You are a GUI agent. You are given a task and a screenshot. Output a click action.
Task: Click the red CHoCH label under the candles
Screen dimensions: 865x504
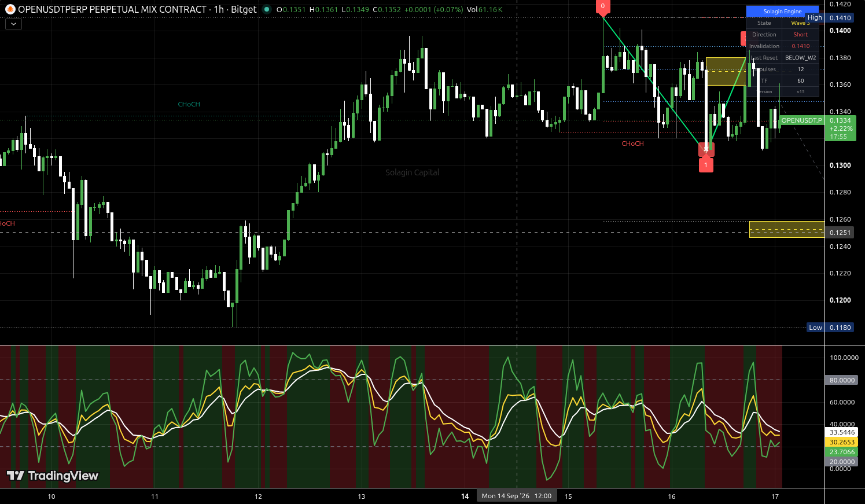(x=633, y=144)
